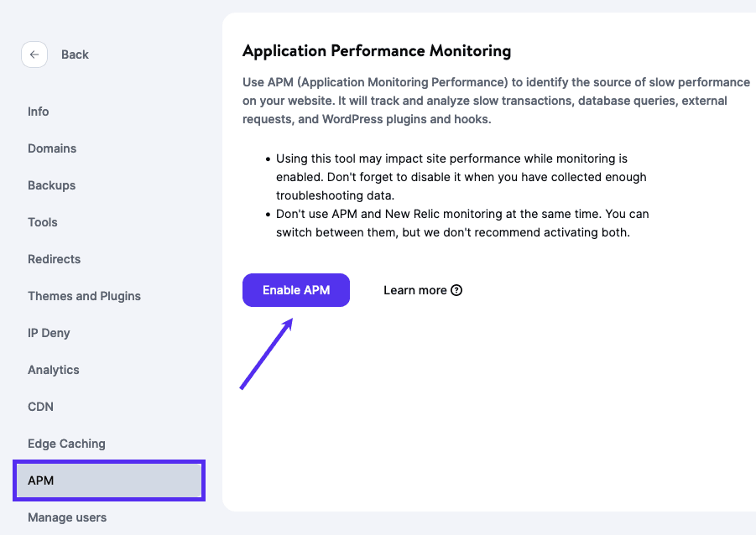View the IP Deny list
The width and height of the screenshot is (756, 535).
[x=48, y=332]
